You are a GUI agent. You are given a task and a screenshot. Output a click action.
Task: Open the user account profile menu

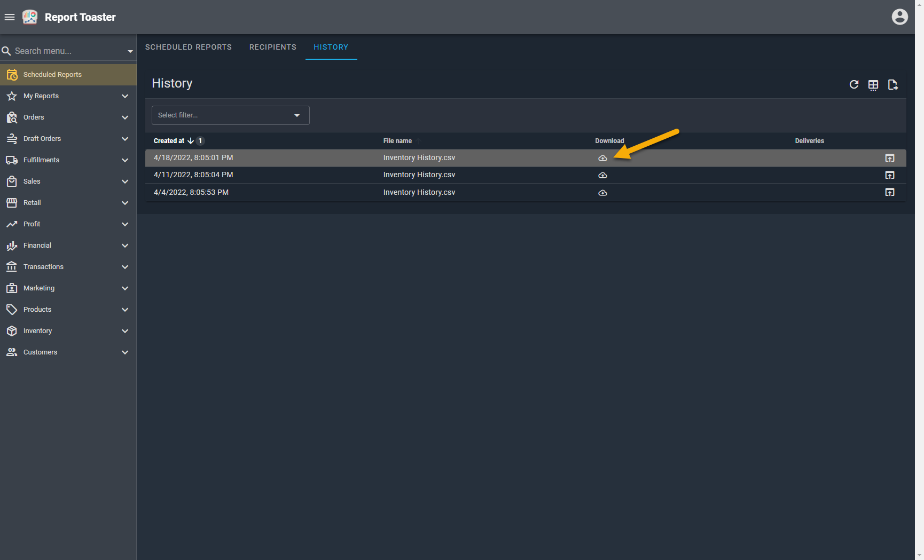coord(899,17)
